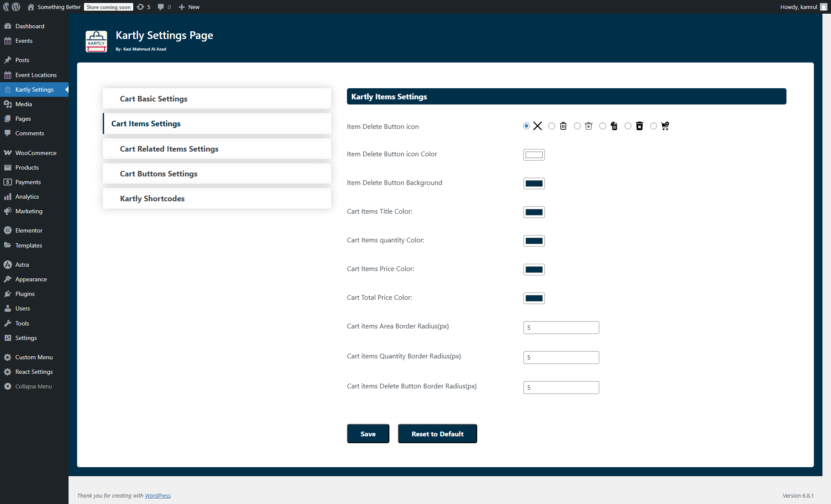Viewport: 831px width, 504px height.
Task: Click Reset to Default button
Action: [437, 434]
